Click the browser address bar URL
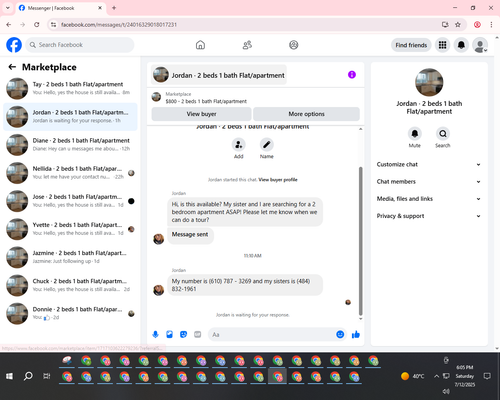The image size is (500, 400). (x=119, y=25)
